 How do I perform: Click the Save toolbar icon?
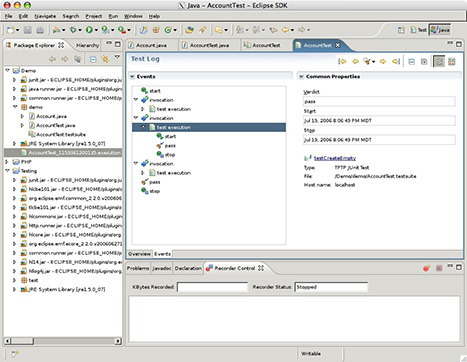point(27,30)
